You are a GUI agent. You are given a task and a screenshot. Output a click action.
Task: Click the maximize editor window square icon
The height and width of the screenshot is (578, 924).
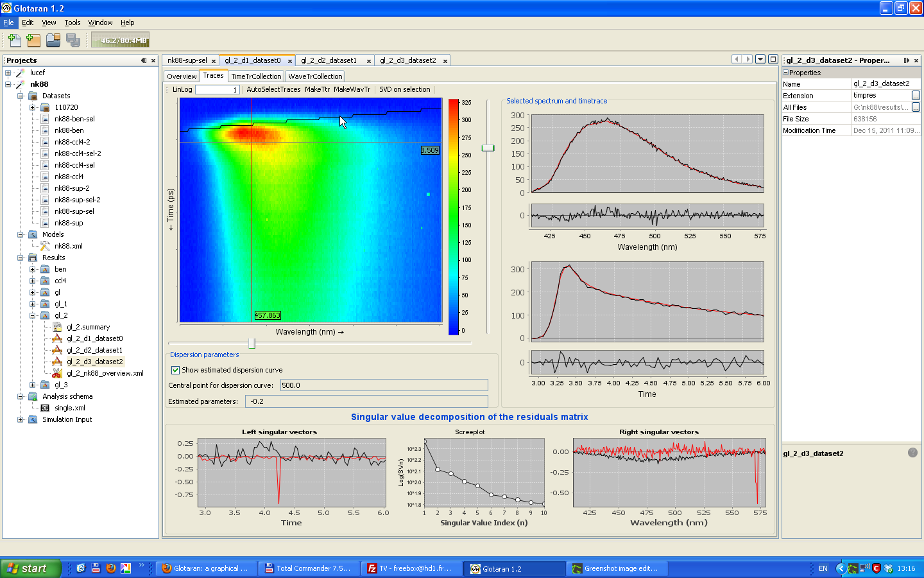[x=773, y=59]
